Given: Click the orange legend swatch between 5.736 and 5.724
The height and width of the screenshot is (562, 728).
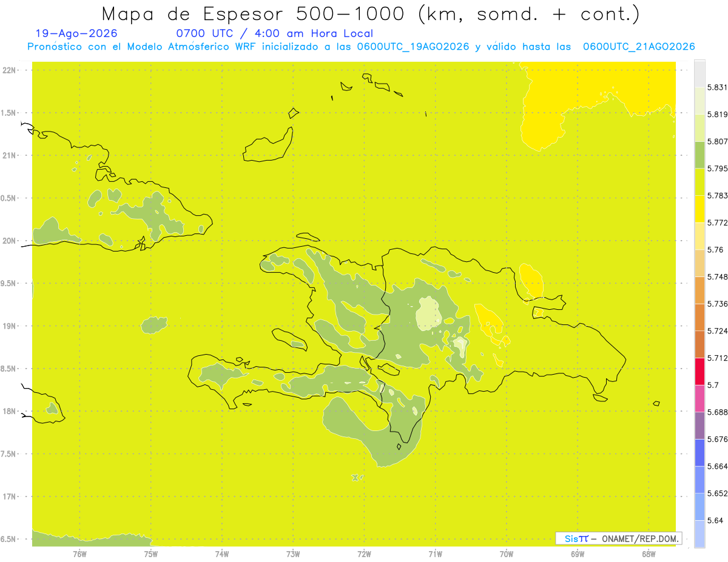Looking at the screenshot, I should click(699, 317).
